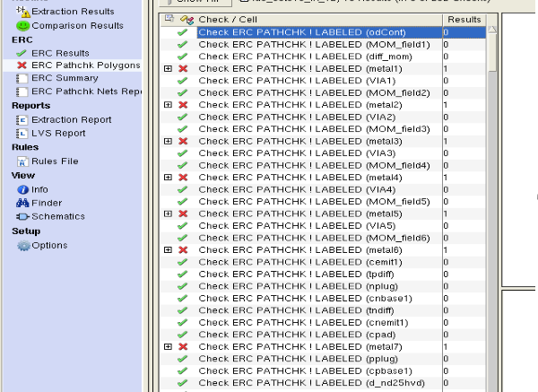Open Comparison Results smiley item
Image resolution: width=538 pixels, height=392 pixels.
click(77, 26)
